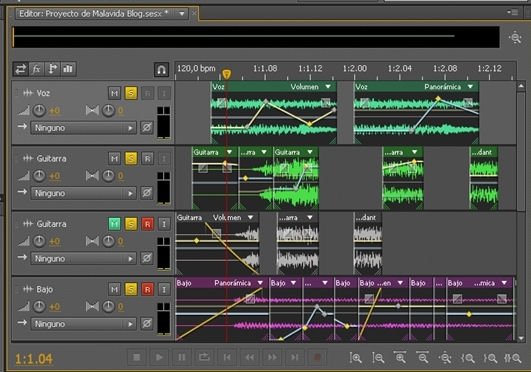Open second Guitarra track Ninguno dropdown
The image size is (531, 372).
(84, 259)
